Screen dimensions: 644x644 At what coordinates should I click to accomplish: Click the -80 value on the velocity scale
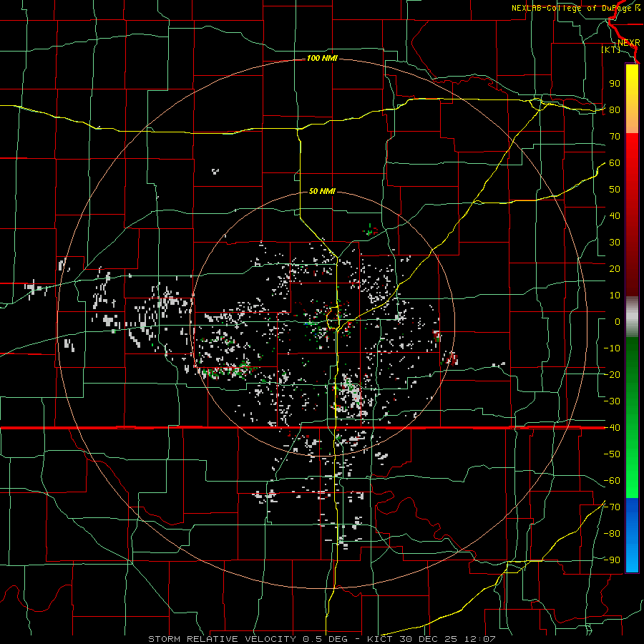click(612, 534)
